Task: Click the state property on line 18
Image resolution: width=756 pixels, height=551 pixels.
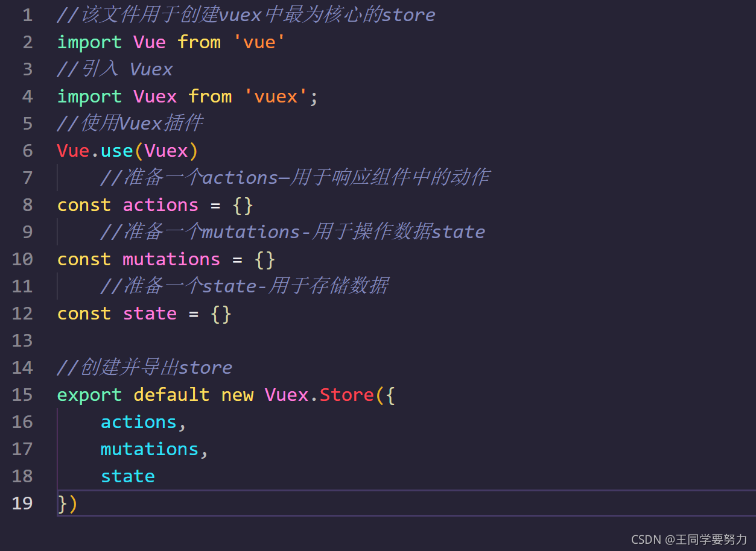Action: pyautogui.click(x=128, y=476)
